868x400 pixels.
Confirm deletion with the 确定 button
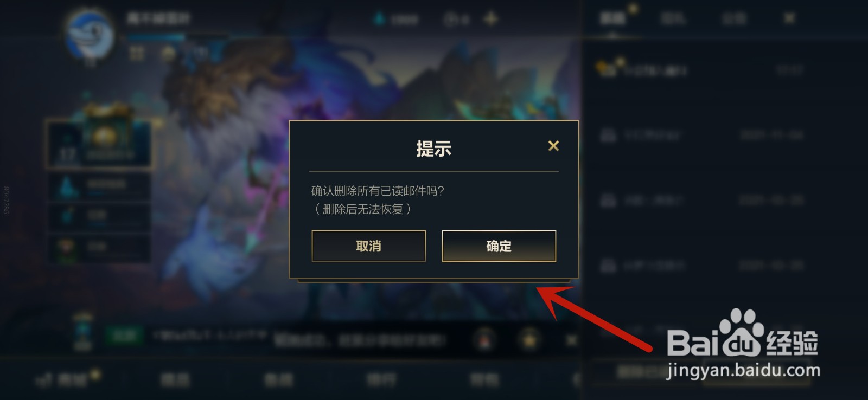pyautogui.click(x=499, y=246)
